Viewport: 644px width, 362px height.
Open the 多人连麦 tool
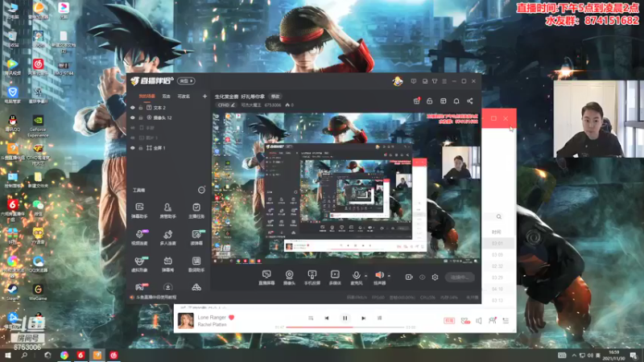[167, 237]
